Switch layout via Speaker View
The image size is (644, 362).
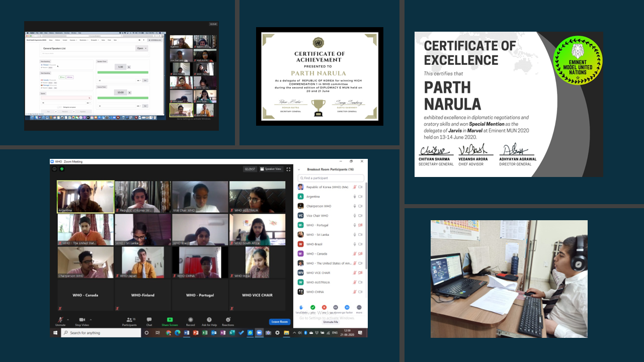click(x=271, y=169)
